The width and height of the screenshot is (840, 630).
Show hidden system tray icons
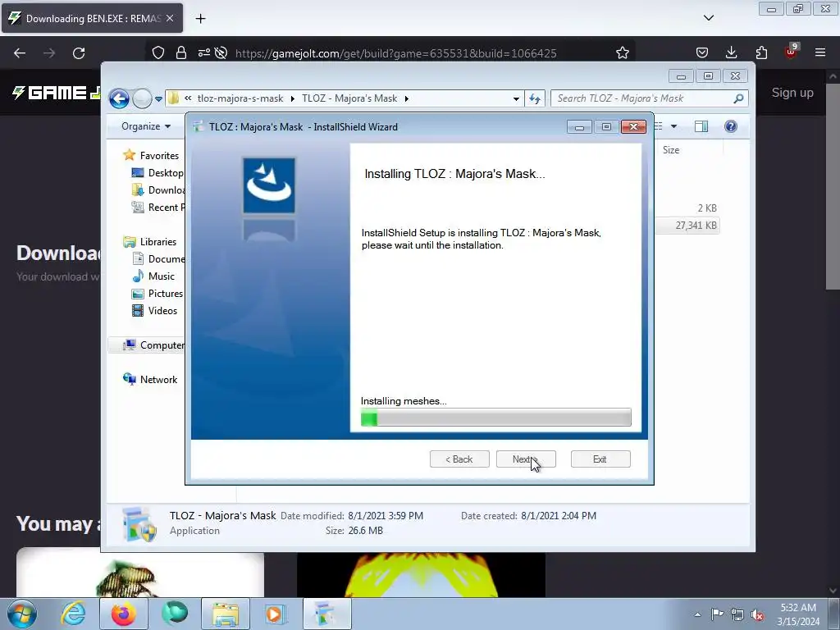point(697,614)
